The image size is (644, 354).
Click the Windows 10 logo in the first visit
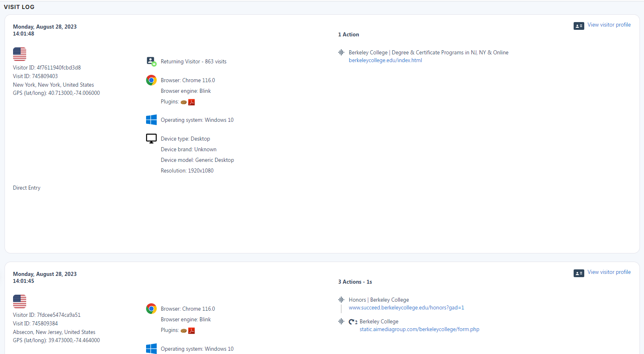tap(151, 120)
